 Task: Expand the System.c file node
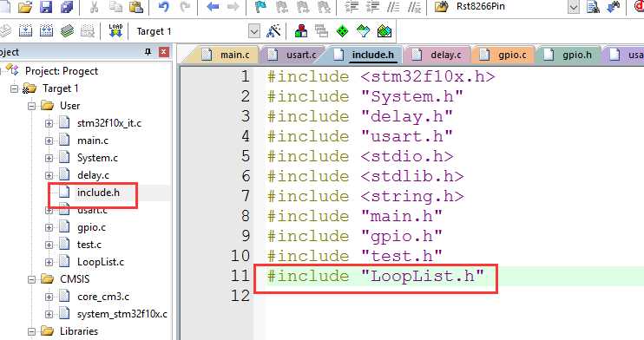(x=49, y=158)
